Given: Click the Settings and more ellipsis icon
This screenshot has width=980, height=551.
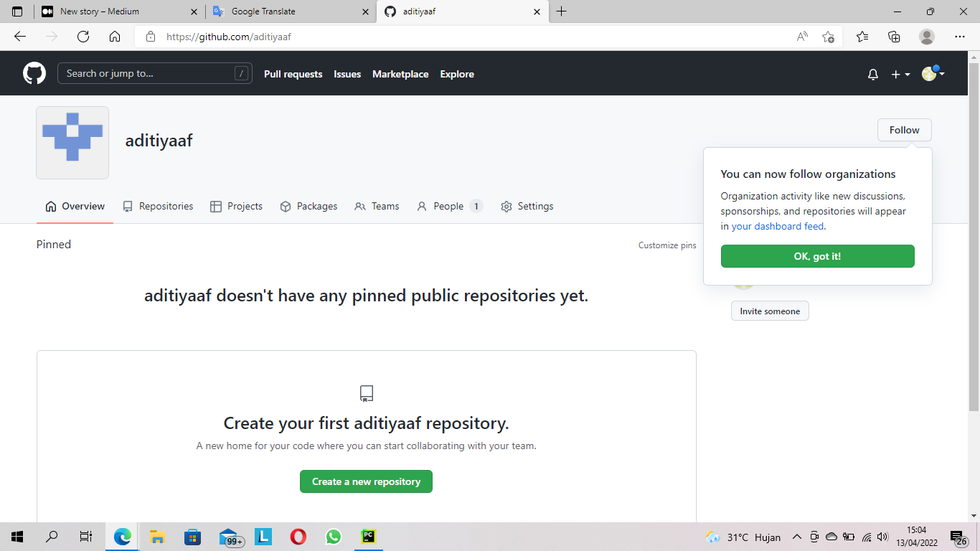Looking at the screenshot, I should (x=959, y=37).
